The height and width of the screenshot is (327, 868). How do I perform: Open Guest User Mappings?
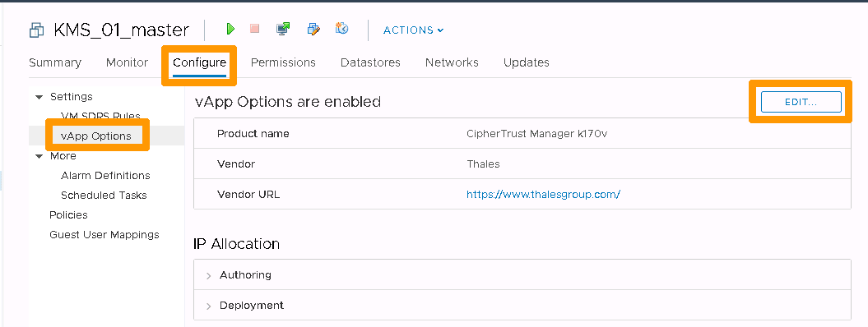tap(104, 235)
